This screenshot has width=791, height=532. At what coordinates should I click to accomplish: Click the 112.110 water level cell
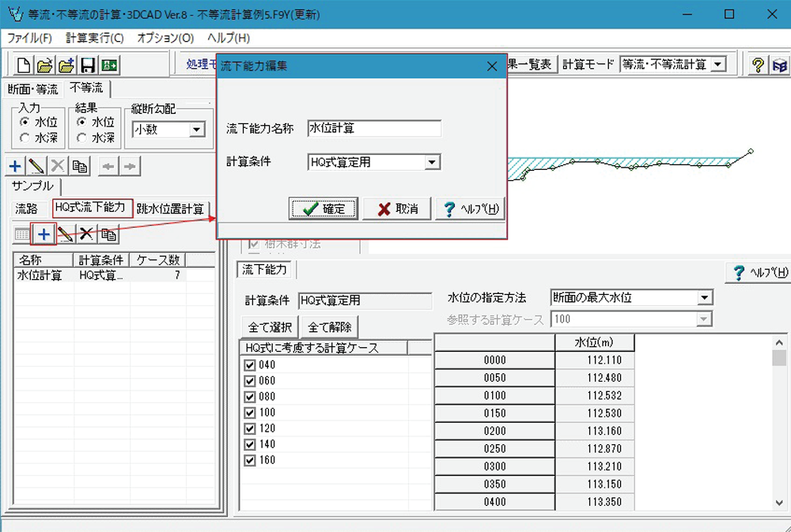[595, 360]
